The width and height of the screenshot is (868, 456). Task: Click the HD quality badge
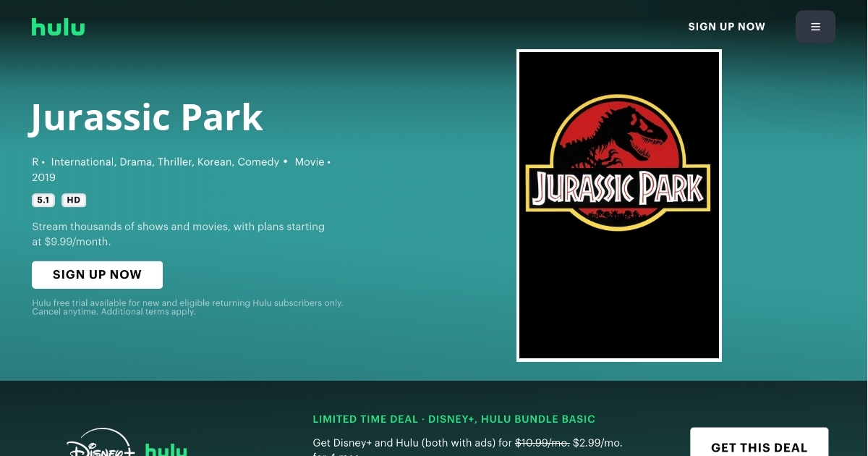click(x=74, y=200)
